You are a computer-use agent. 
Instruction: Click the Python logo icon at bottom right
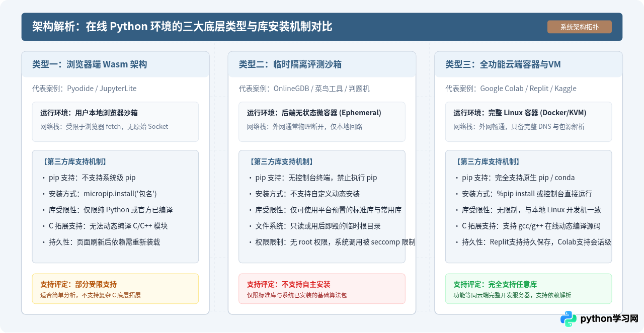[569, 319]
